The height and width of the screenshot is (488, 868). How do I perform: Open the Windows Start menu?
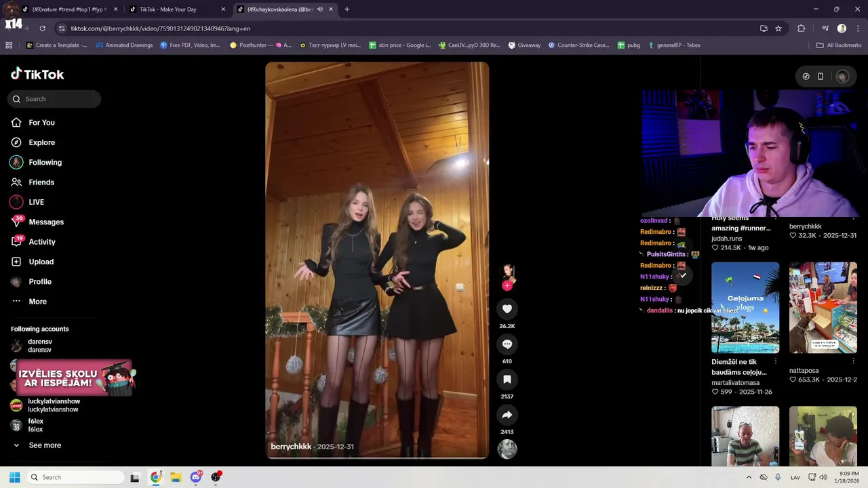click(x=14, y=477)
